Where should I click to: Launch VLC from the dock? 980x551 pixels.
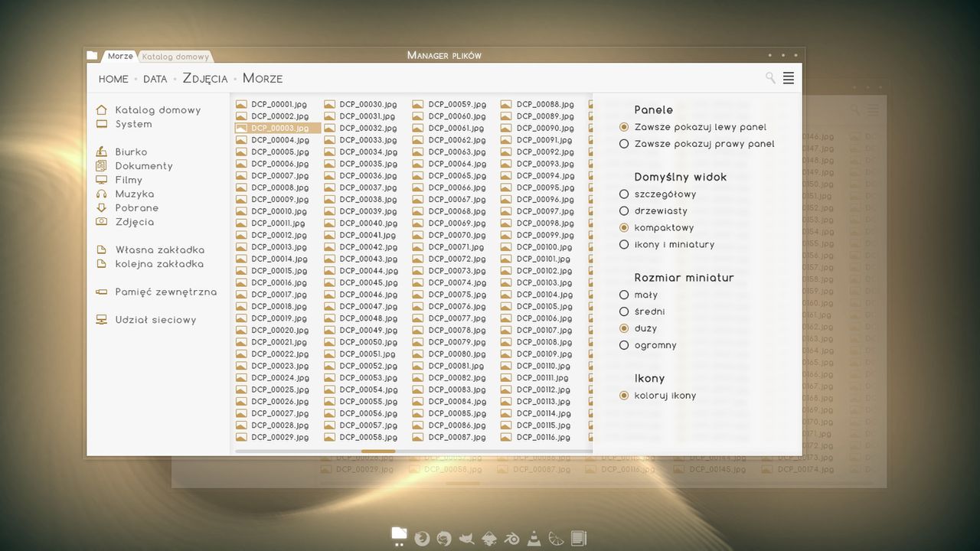(534, 539)
